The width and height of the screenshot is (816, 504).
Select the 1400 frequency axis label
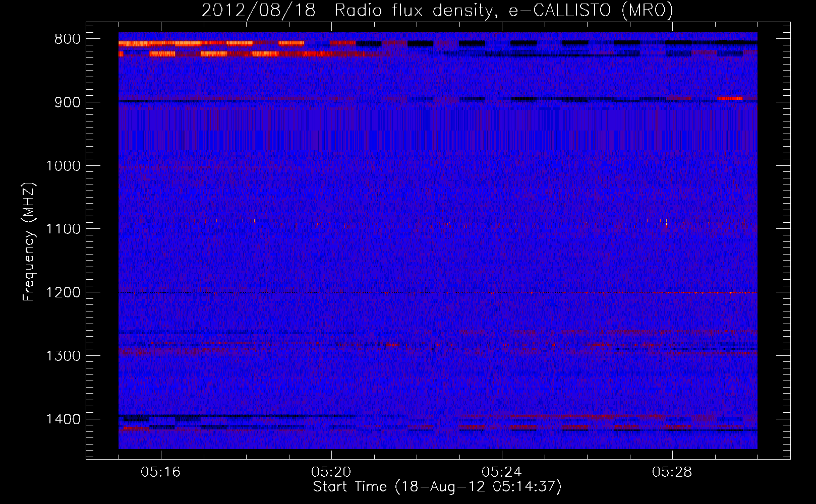[x=63, y=419]
